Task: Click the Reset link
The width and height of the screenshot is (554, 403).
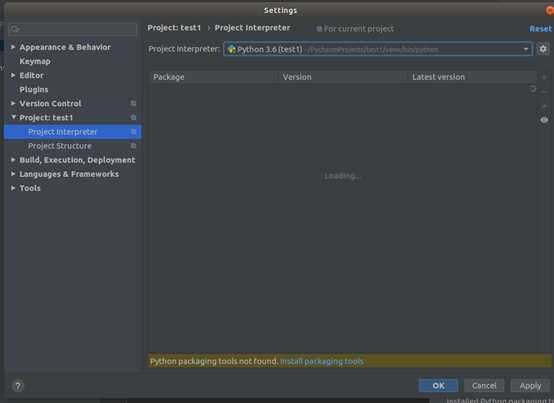Action: click(540, 29)
